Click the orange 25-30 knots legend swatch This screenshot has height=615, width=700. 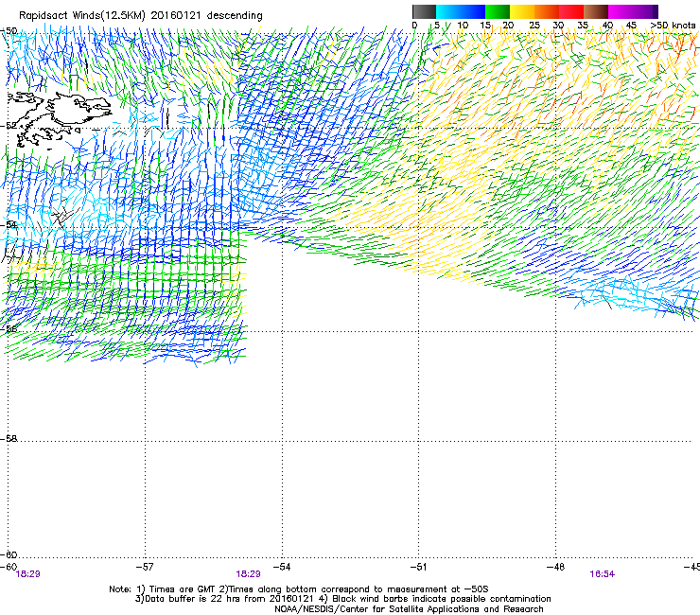[547, 11]
